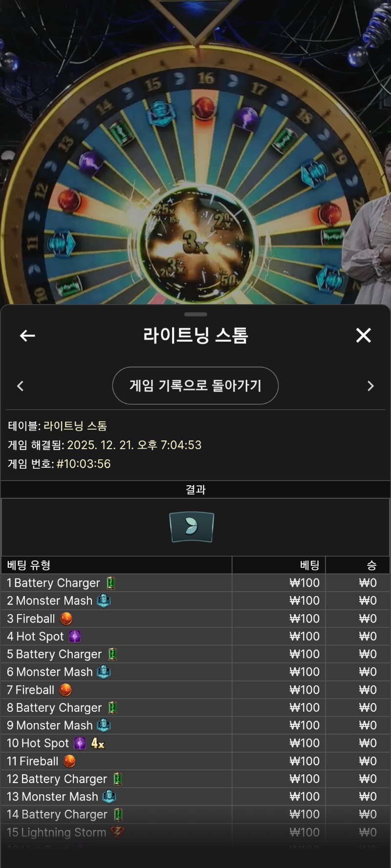Click the 4x multiplier on 10 Hot Spot
This screenshot has width=391, height=868.
click(98, 744)
